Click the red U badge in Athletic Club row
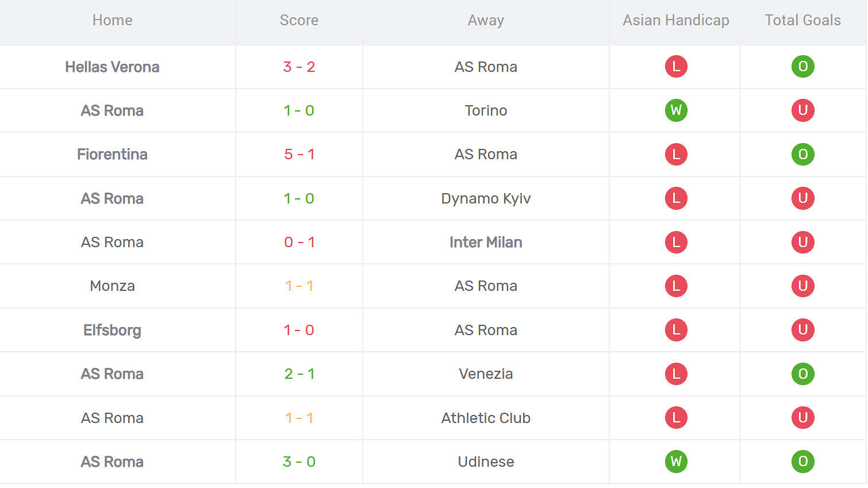Screen dimensions: 868x488 [x=802, y=418]
